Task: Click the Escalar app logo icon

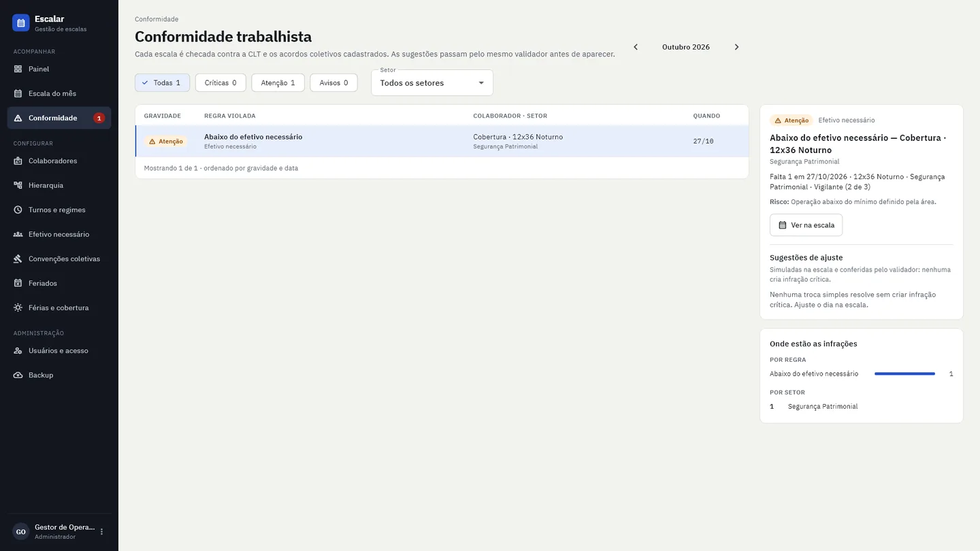Action: [x=20, y=23]
